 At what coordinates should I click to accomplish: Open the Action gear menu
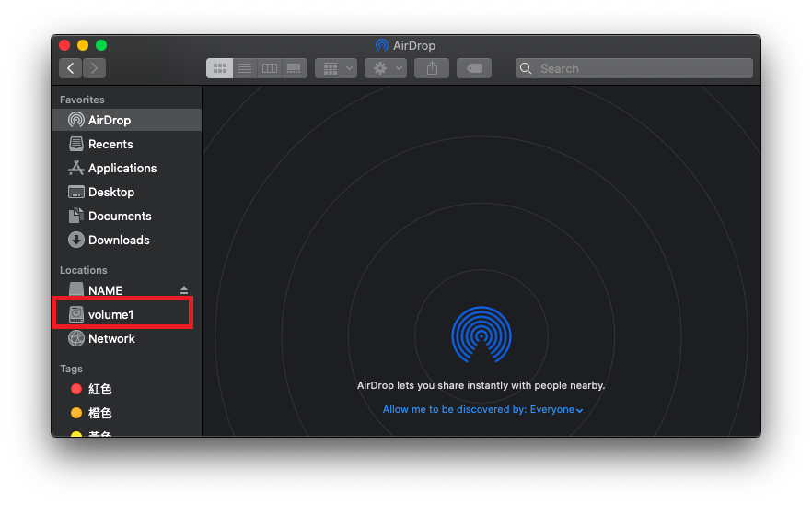386,68
